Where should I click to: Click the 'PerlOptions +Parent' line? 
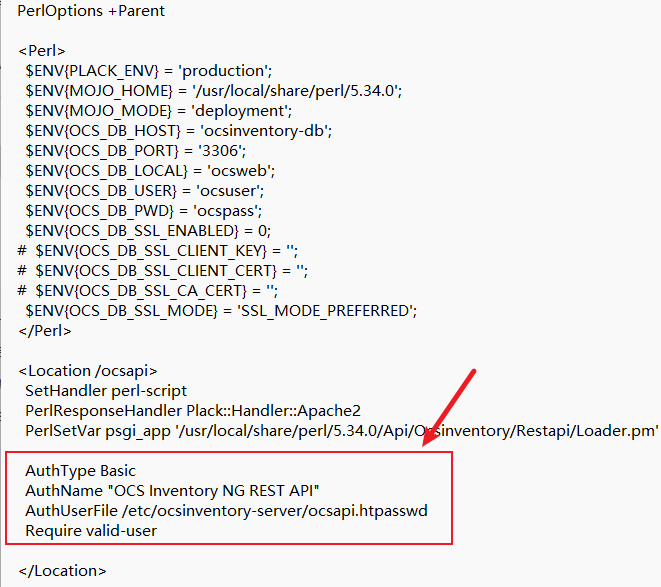tap(91, 11)
